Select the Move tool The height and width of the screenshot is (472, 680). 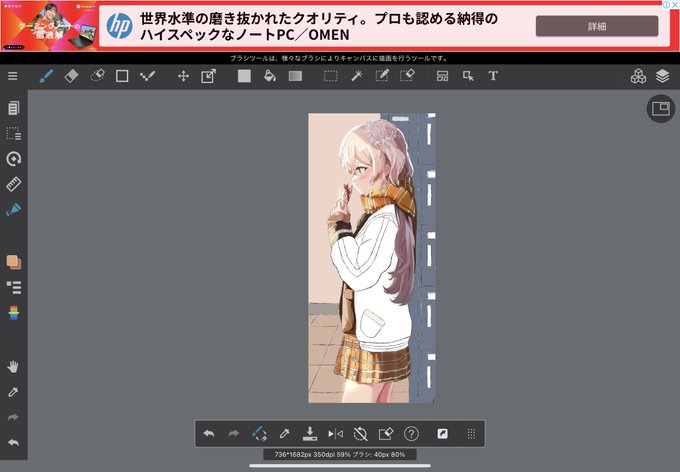(x=183, y=76)
